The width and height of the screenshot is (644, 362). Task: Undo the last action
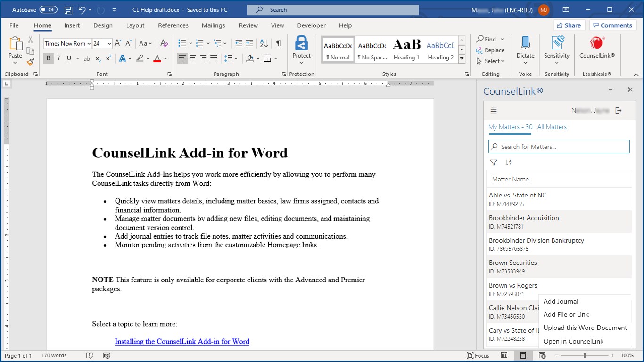[82, 10]
